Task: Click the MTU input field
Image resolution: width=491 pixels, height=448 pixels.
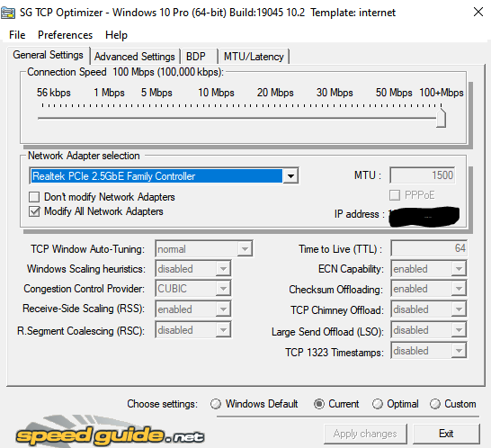Action: click(423, 175)
